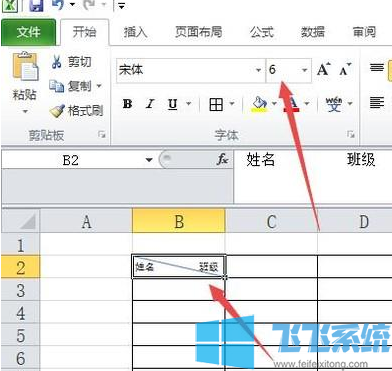Screen dimensions: 392x371
Task: Select column A header
Action: coord(86,221)
